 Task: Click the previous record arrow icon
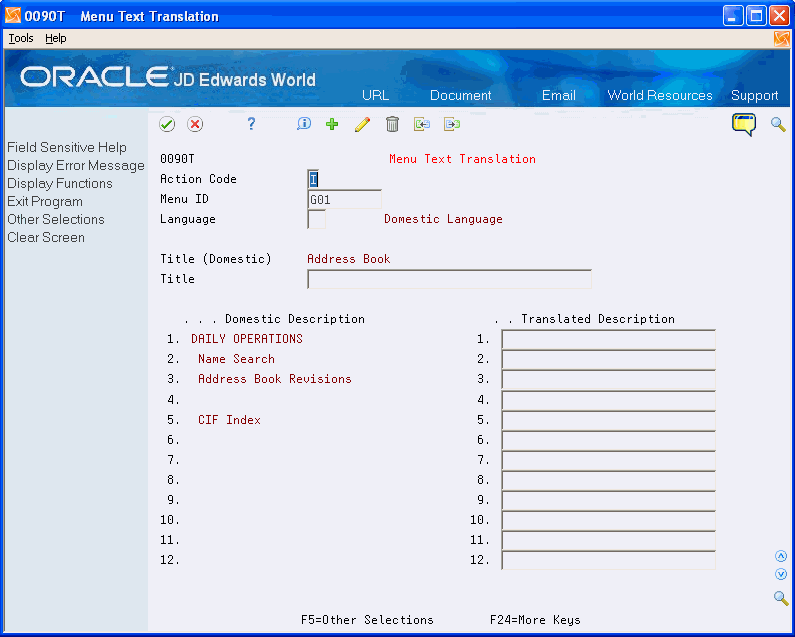422,124
